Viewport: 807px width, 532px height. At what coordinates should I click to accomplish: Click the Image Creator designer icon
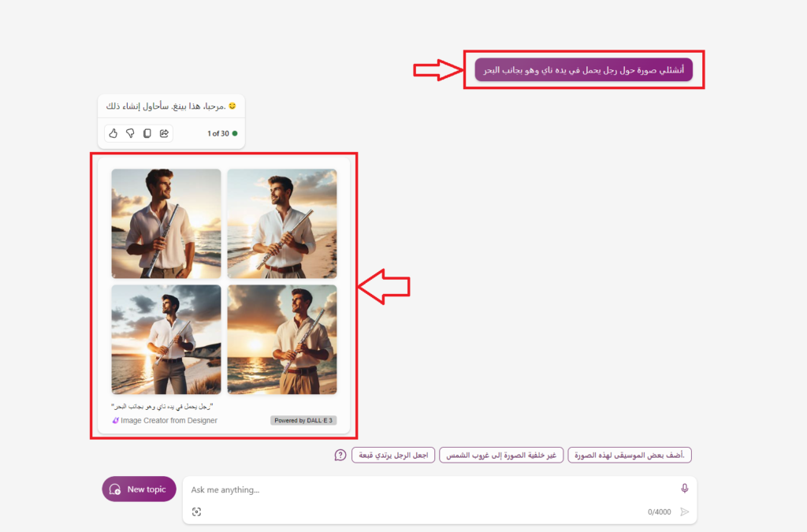pyautogui.click(x=115, y=420)
